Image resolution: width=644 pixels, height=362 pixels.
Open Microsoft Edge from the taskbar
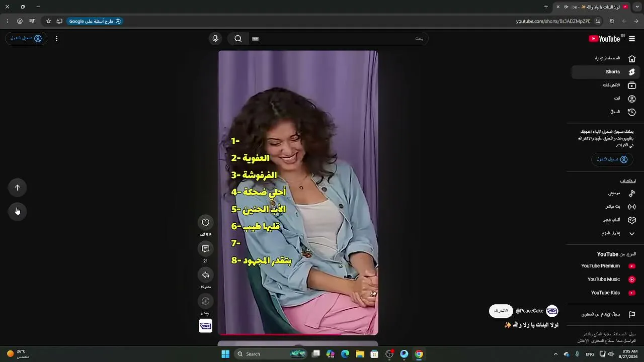point(345,354)
